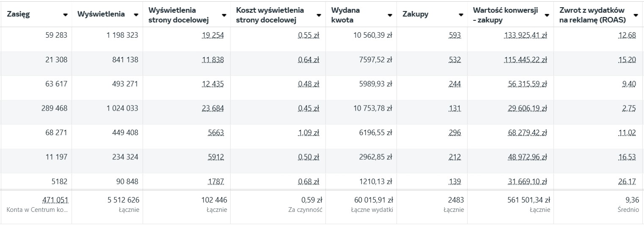
Task: Click the 19 254 landing page views value
Action: [x=212, y=36]
